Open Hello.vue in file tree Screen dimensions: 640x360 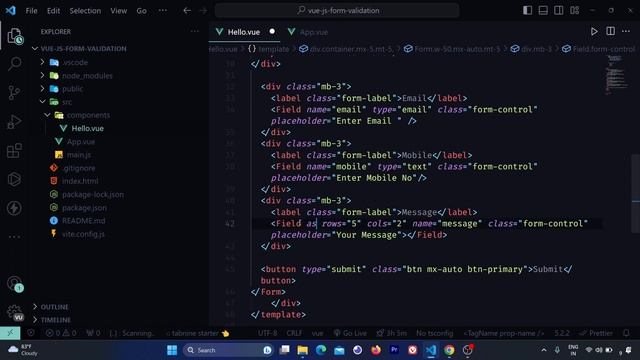[87, 128]
